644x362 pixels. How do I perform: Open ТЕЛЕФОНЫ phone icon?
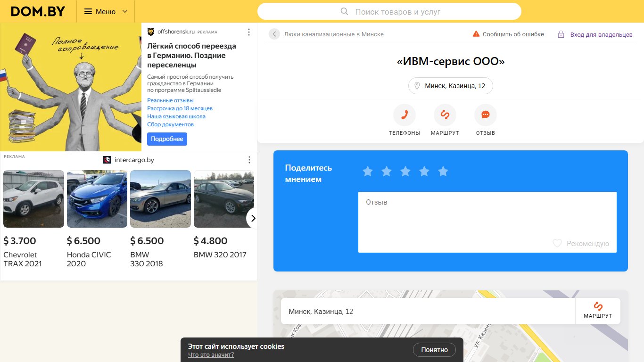point(405,115)
